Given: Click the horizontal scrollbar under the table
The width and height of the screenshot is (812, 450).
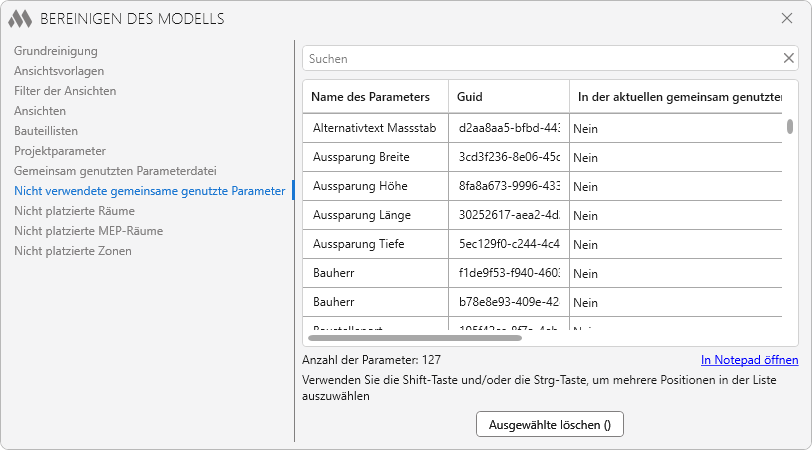Looking at the screenshot, I should pyautogui.click(x=416, y=338).
